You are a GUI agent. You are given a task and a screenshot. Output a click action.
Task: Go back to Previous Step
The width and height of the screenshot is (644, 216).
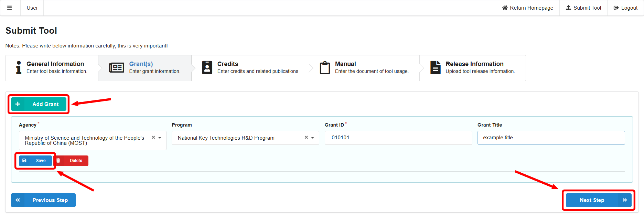click(43, 200)
